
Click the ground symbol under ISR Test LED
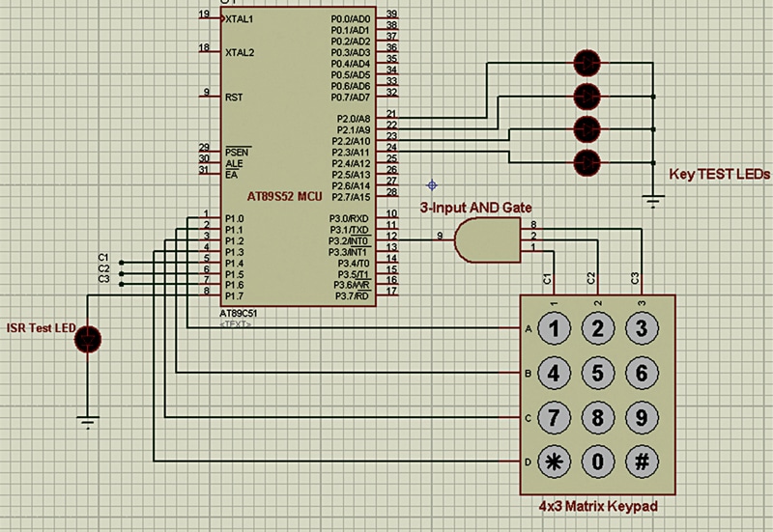pos(88,420)
